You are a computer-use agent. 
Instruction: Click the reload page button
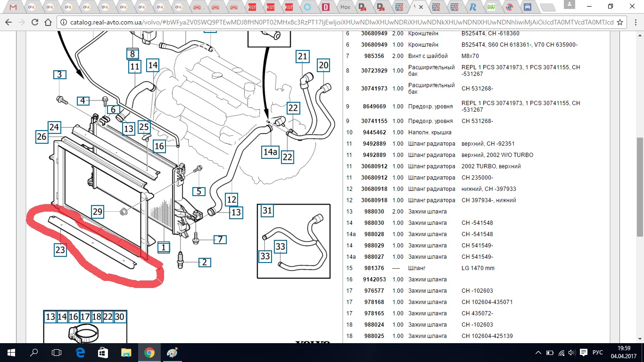[35, 22]
